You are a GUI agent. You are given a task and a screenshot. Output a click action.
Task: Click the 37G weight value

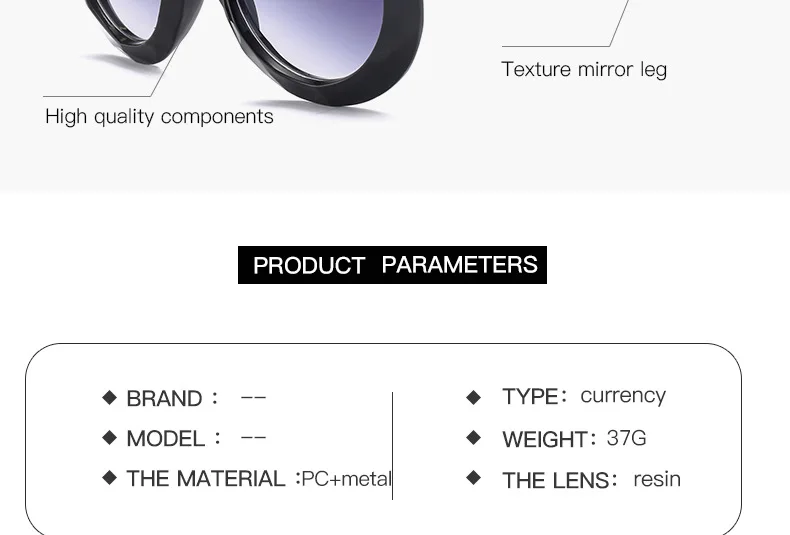[x=626, y=438]
